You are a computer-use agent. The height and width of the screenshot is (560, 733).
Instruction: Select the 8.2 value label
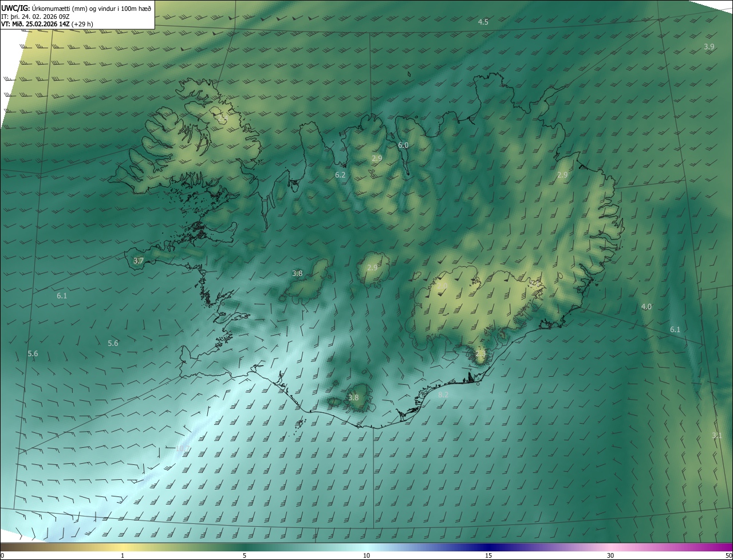click(x=443, y=395)
